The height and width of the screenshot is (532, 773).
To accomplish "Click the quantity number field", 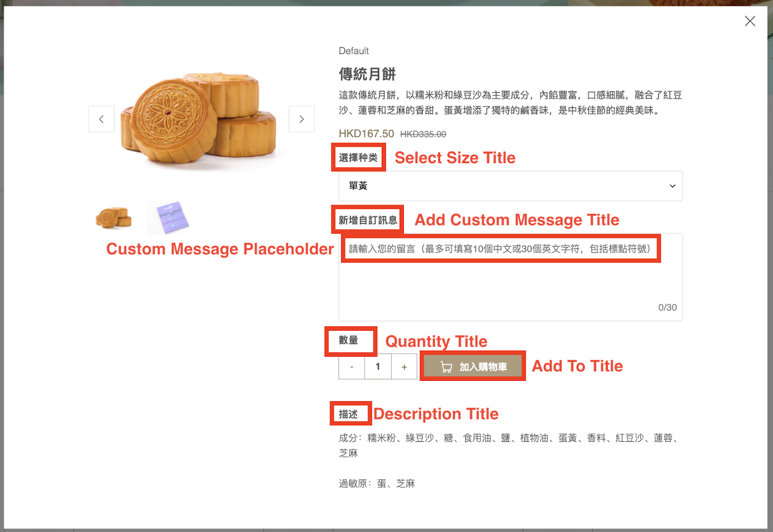I will (378, 367).
